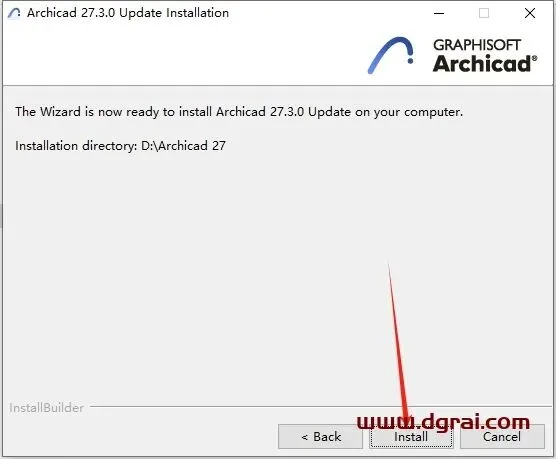
Task: Close the installer with the X
Action: pos(530,13)
